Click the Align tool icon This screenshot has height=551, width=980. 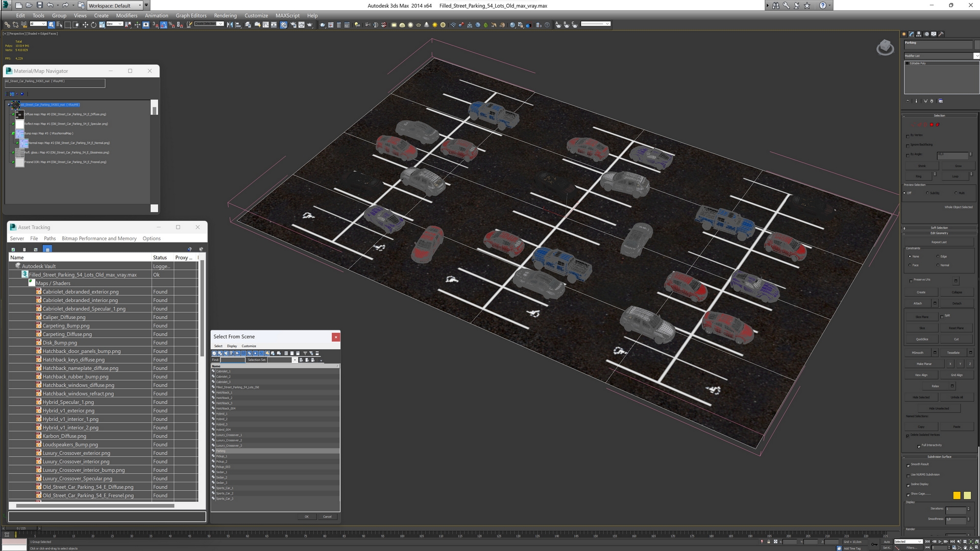coord(238,24)
